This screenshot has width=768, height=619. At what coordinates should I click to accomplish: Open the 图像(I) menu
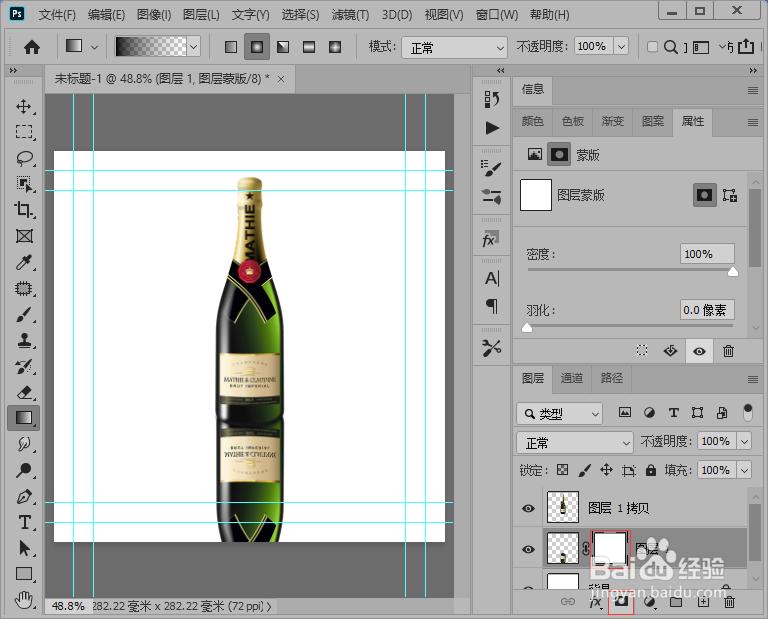[154, 15]
